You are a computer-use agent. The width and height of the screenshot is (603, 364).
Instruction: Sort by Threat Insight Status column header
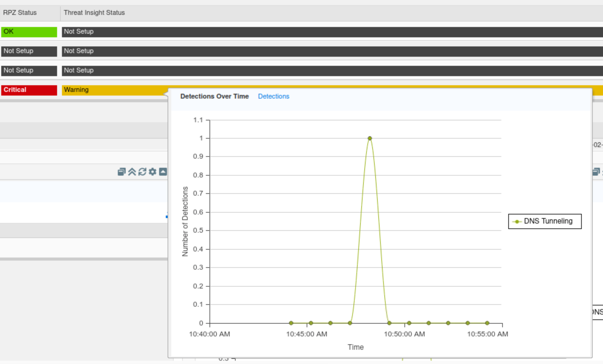94,13
